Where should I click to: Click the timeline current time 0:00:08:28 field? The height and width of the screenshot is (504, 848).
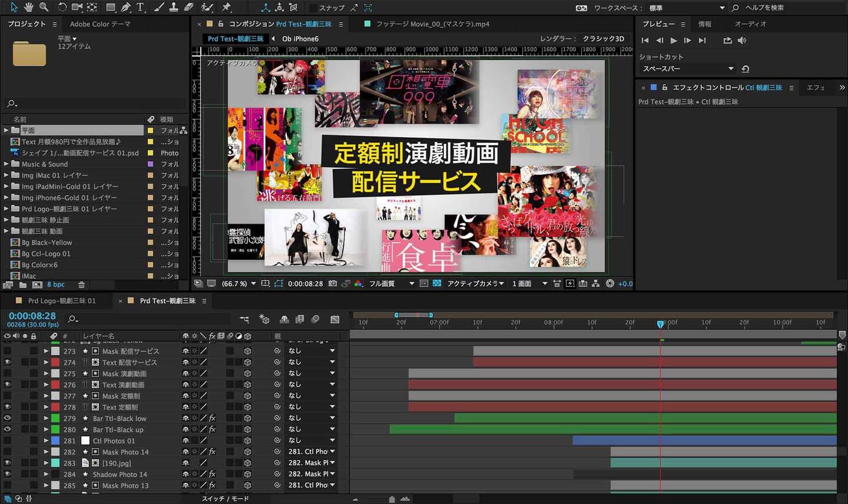click(x=32, y=316)
